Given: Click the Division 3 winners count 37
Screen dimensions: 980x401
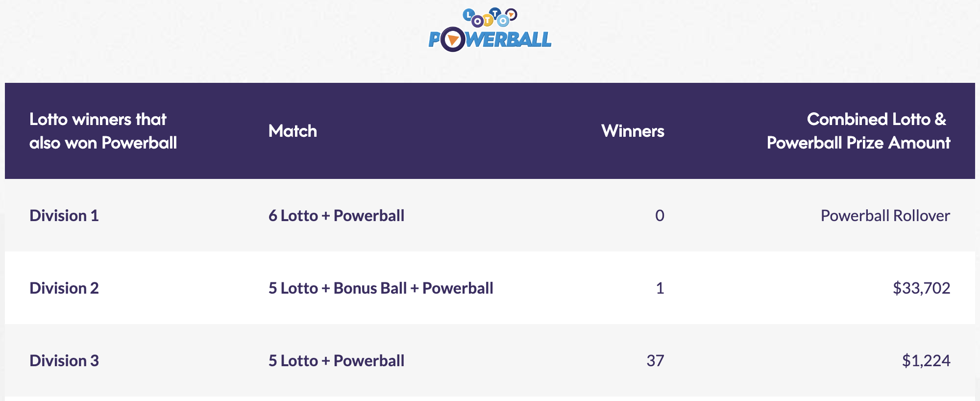Looking at the screenshot, I should tap(655, 361).
